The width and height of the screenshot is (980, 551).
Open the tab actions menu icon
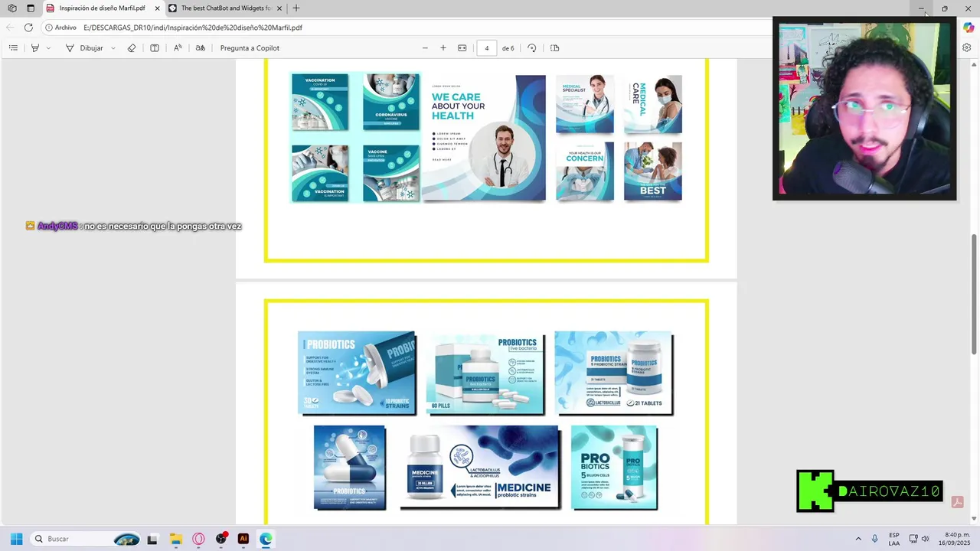(31, 8)
